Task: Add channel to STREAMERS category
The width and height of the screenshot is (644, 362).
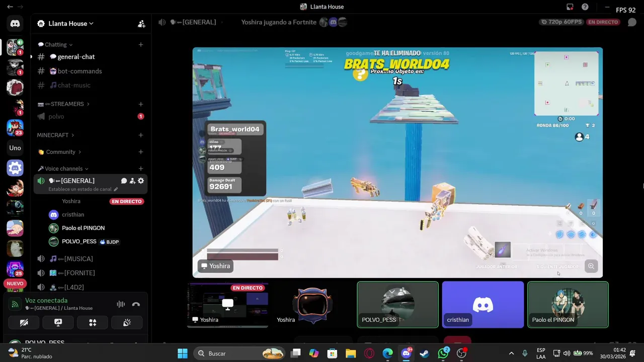Action: (x=141, y=104)
